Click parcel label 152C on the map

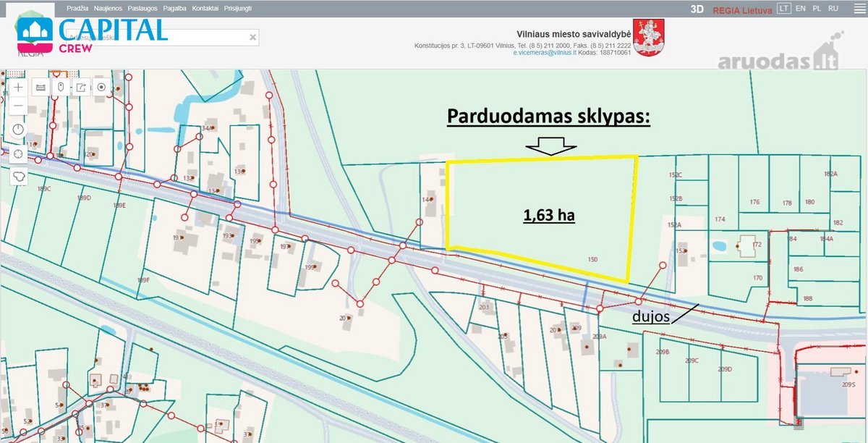click(676, 175)
